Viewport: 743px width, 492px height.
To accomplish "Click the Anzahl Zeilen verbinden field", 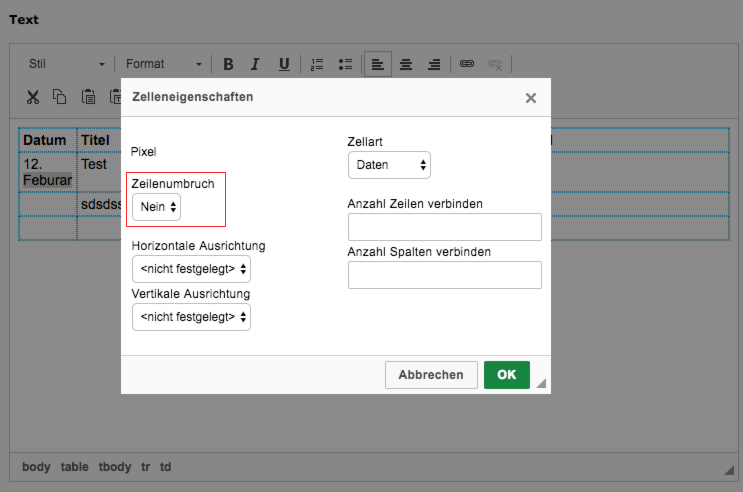I will point(445,227).
